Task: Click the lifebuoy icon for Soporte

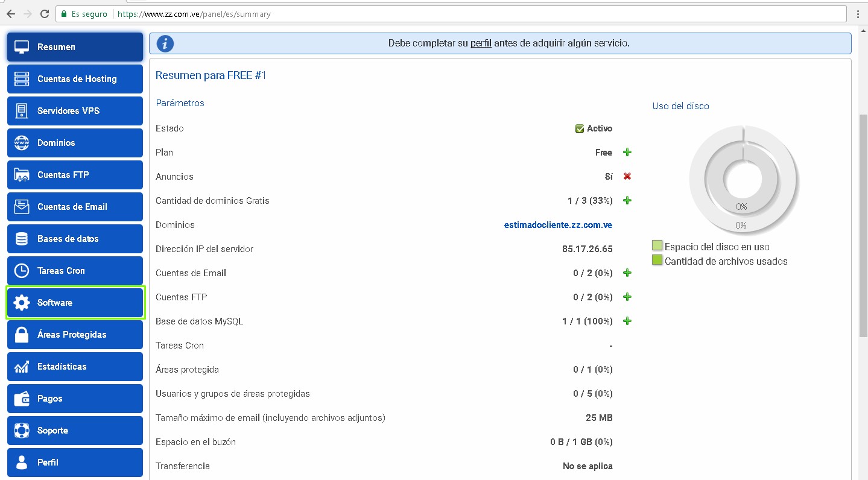Action: coord(22,431)
